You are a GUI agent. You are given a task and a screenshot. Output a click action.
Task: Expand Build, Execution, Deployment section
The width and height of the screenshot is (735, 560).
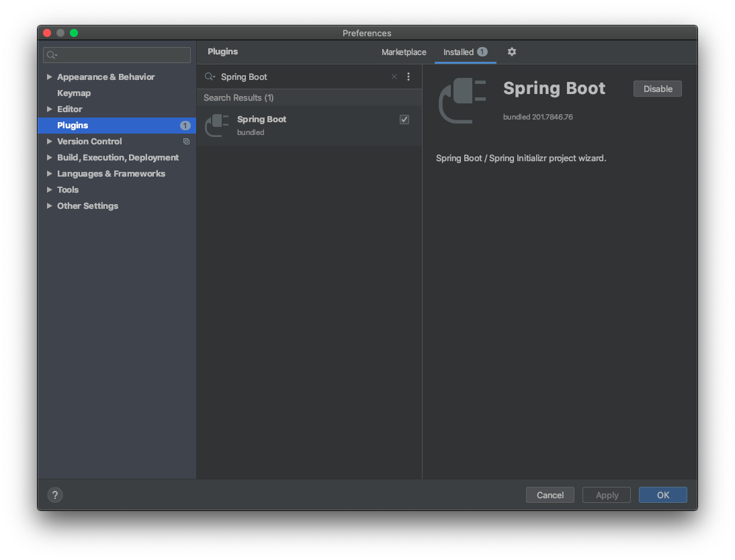tap(49, 157)
